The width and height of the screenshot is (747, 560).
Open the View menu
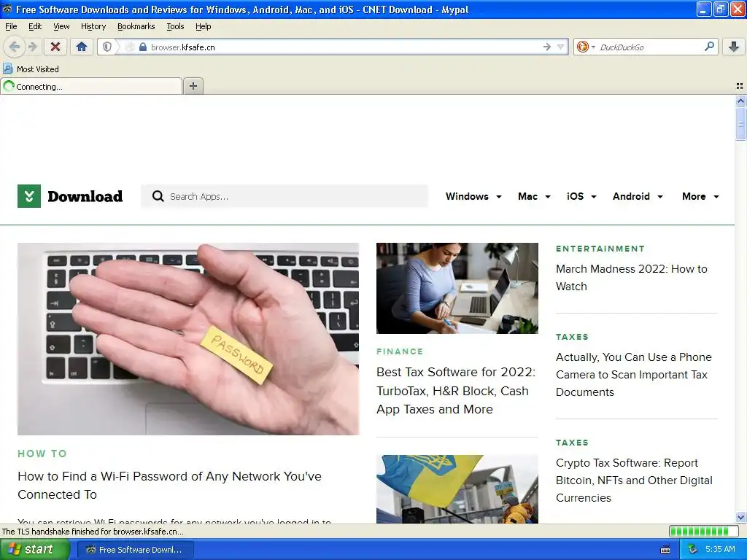click(61, 26)
